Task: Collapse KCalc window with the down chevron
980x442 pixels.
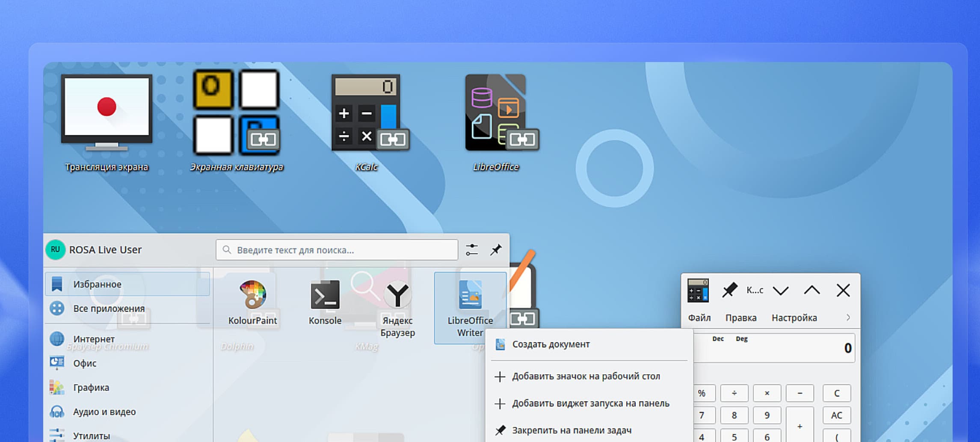Action: tap(781, 291)
